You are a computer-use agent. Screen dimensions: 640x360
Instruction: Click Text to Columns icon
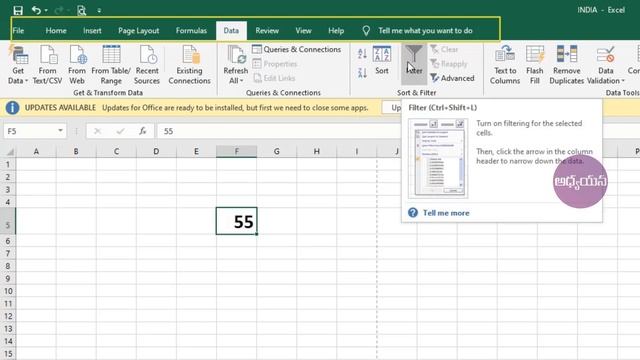[505, 65]
